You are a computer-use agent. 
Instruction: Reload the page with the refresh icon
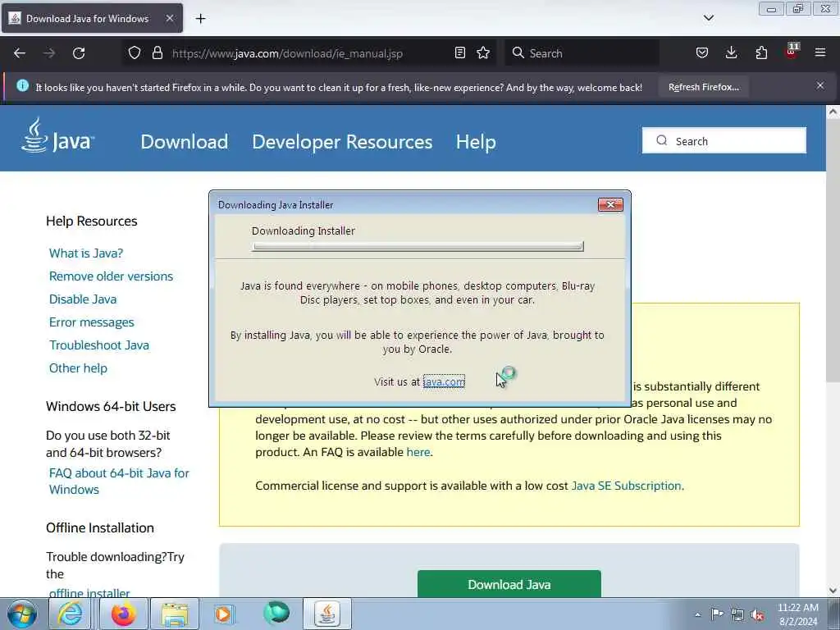click(x=79, y=53)
